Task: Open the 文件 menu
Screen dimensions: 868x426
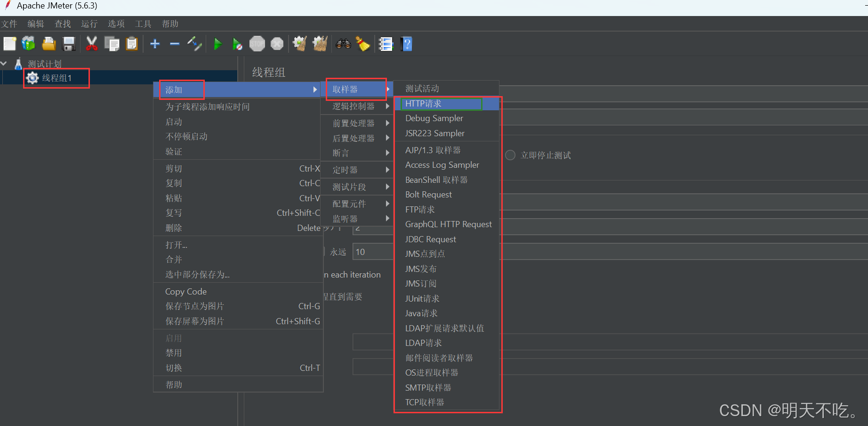Action: tap(9, 24)
